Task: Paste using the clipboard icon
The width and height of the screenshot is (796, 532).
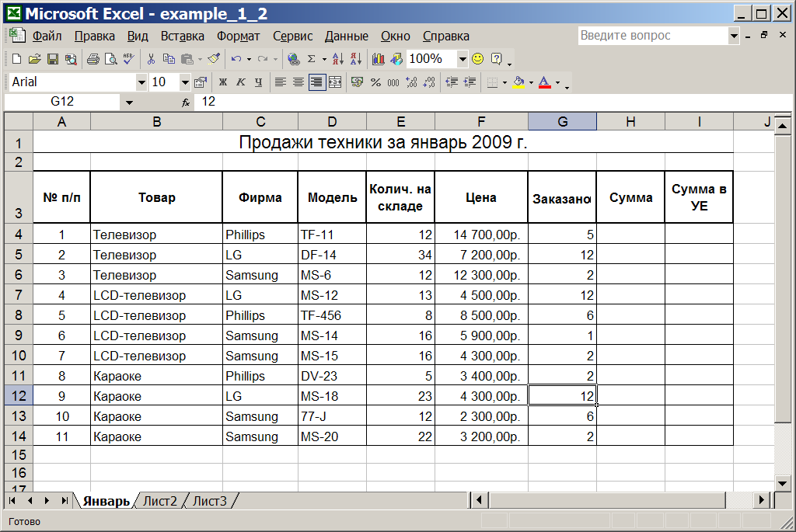Action: pos(187,59)
